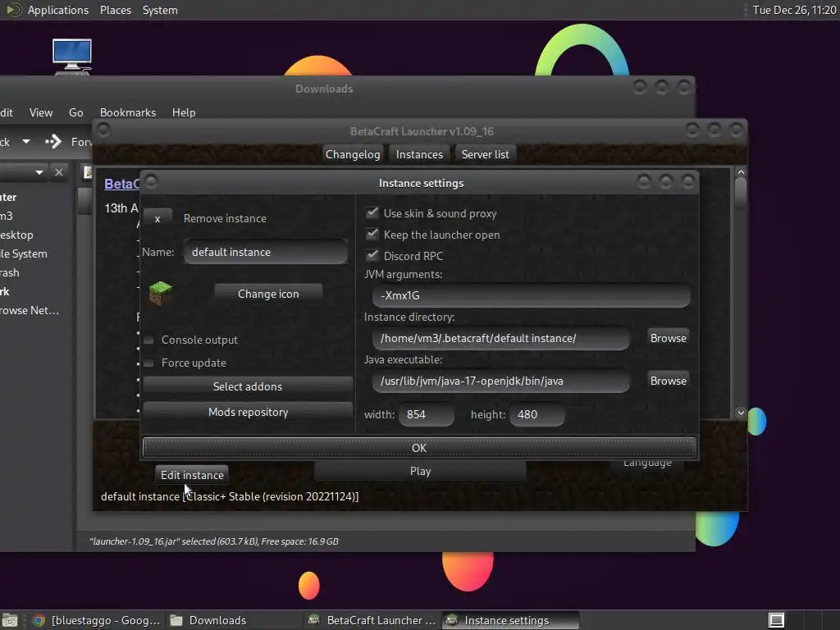Switch to the Instances tab
This screenshot has height=630, width=840.
pyautogui.click(x=419, y=154)
